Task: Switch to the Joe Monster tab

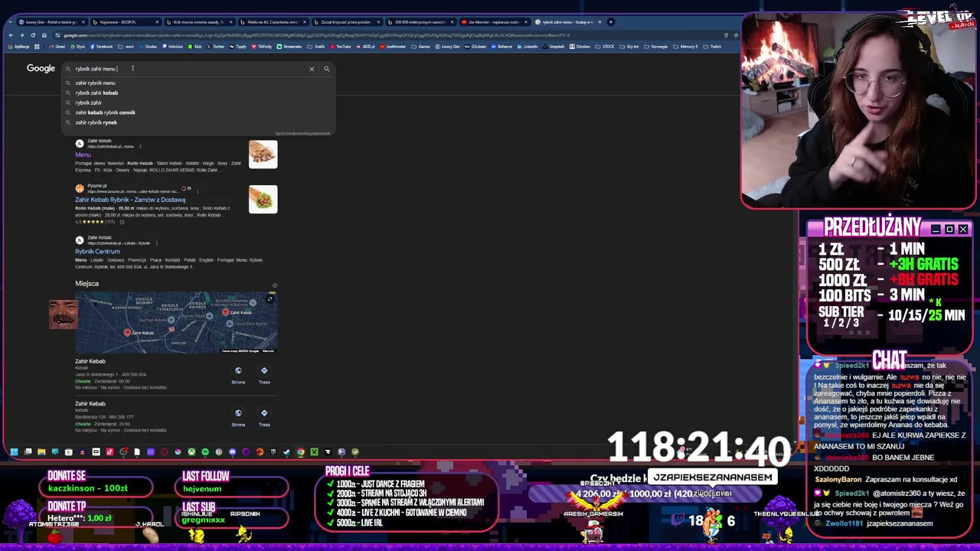Action: (494, 21)
